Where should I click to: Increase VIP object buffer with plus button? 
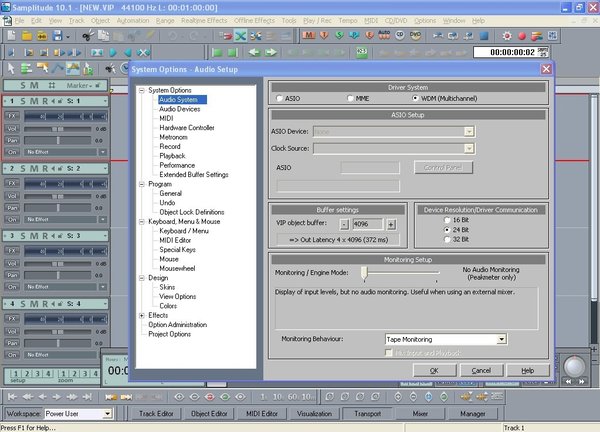click(391, 224)
